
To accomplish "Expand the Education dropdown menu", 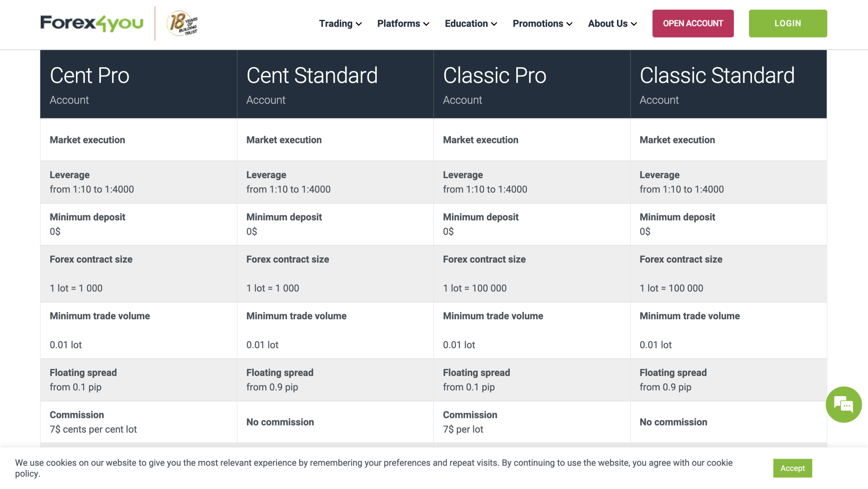I will pos(471,23).
